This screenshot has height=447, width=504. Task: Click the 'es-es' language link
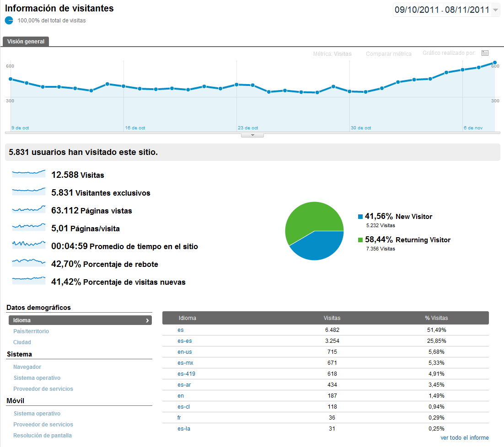click(x=184, y=341)
